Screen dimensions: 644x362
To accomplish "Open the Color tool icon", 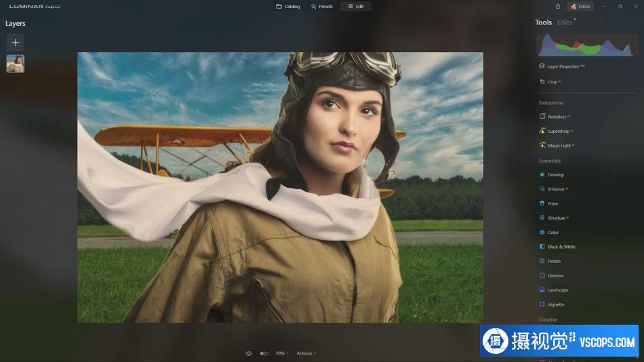I will (x=542, y=232).
